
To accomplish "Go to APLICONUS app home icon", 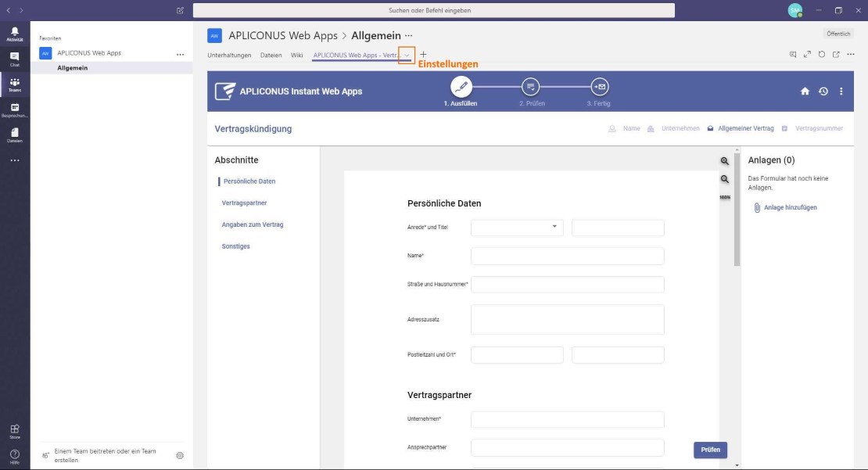I will click(805, 91).
